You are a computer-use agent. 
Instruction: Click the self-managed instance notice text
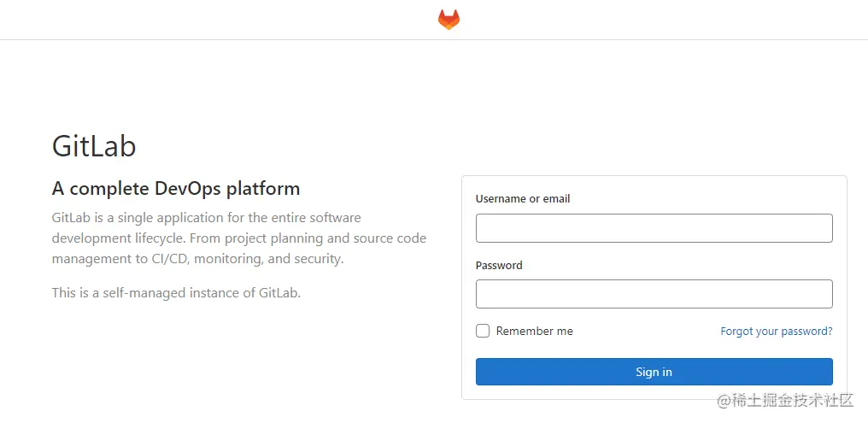click(x=176, y=293)
